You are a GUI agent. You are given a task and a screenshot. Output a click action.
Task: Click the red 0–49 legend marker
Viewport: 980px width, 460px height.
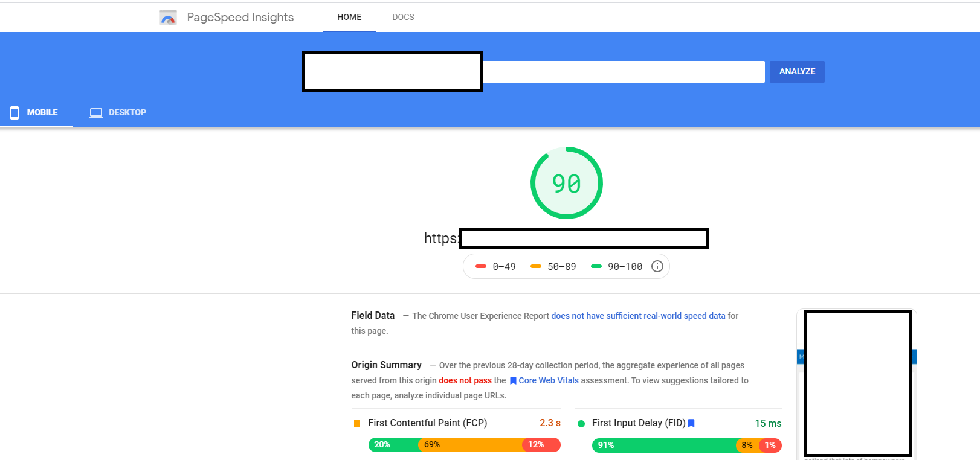click(481, 266)
